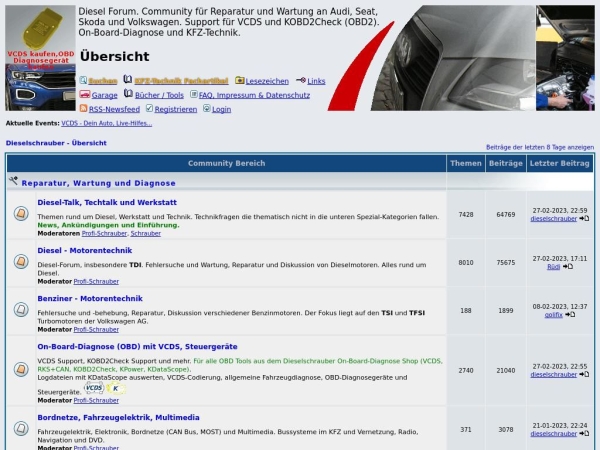Open FAQ, Impressum & Datenschutz
600x450 pixels.
tap(254, 95)
